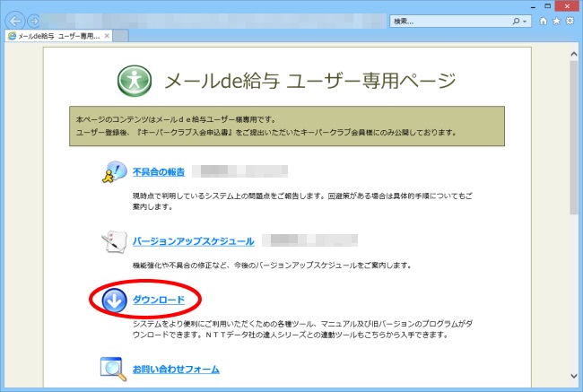583x392 pixels.
Task: Open a new blank tab
Action: (x=120, y=36)
